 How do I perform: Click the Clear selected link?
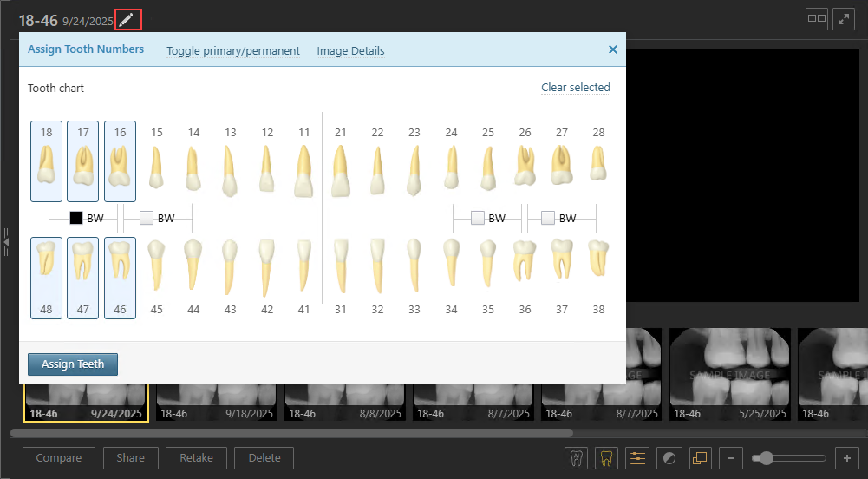575,88
